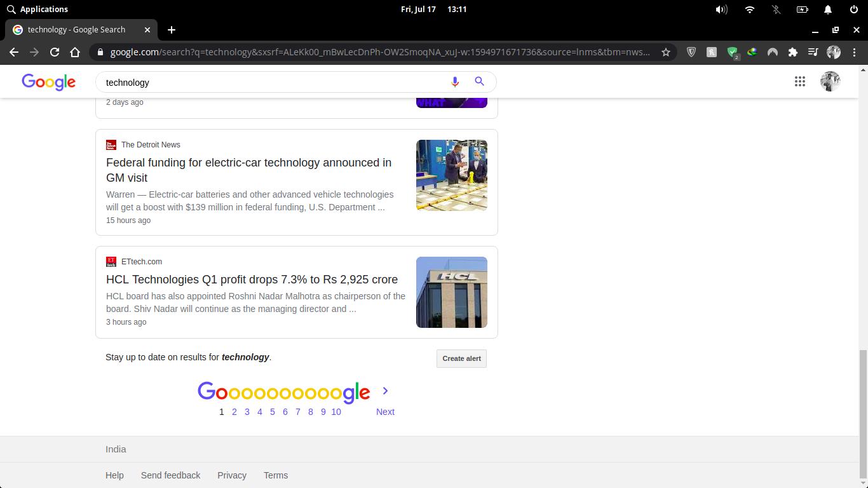Go to results page 10
The height and width of the screenshot is (488, 868).
[336, 412]
